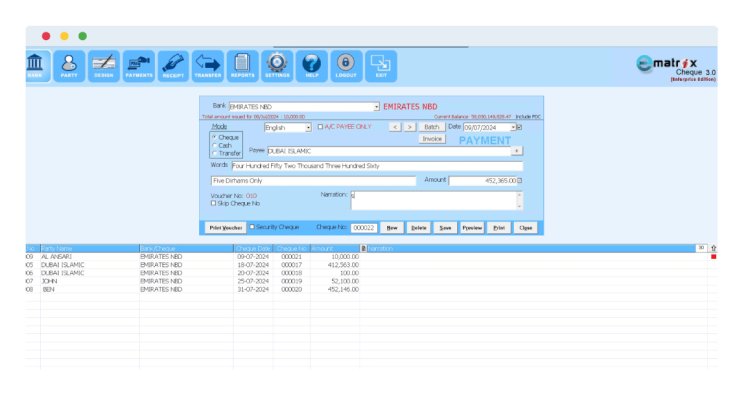Select the Cheque mode radio button

coord(214,137)
